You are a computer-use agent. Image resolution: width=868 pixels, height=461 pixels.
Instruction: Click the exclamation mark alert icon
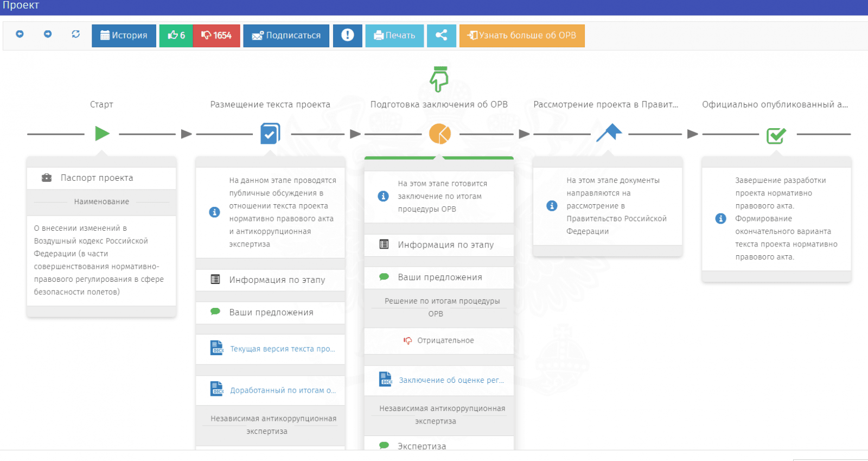(347, 36)
